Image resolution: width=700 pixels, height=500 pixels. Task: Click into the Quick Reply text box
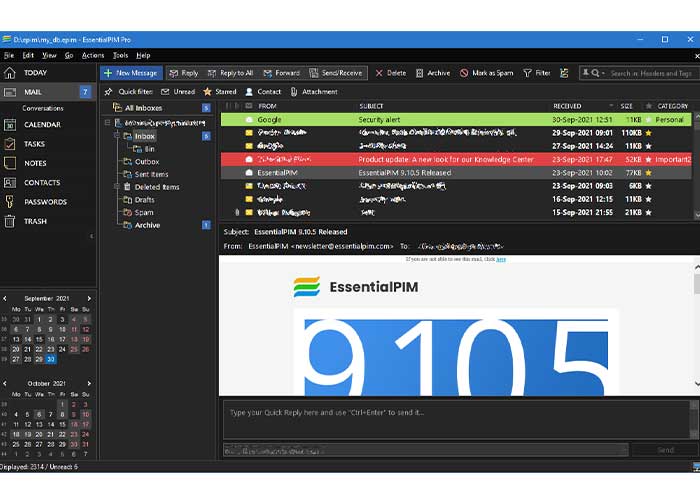pos(456,420)
